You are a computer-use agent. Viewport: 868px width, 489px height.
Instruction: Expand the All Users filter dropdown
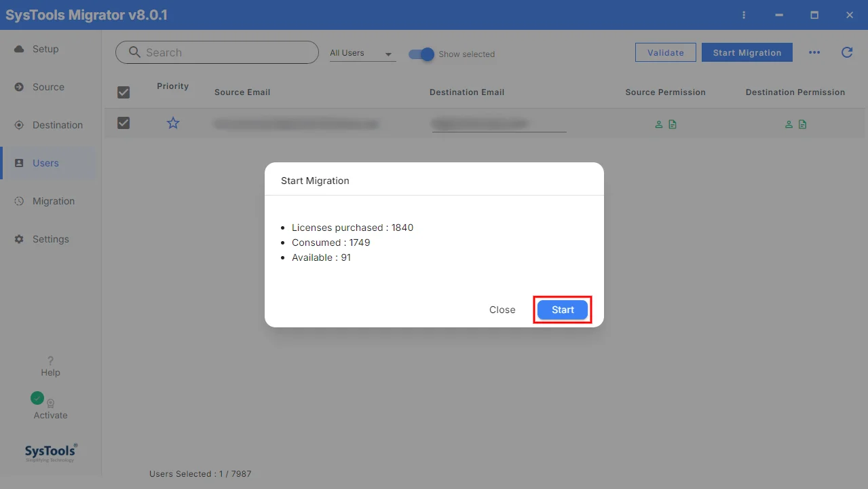(362, 53)
